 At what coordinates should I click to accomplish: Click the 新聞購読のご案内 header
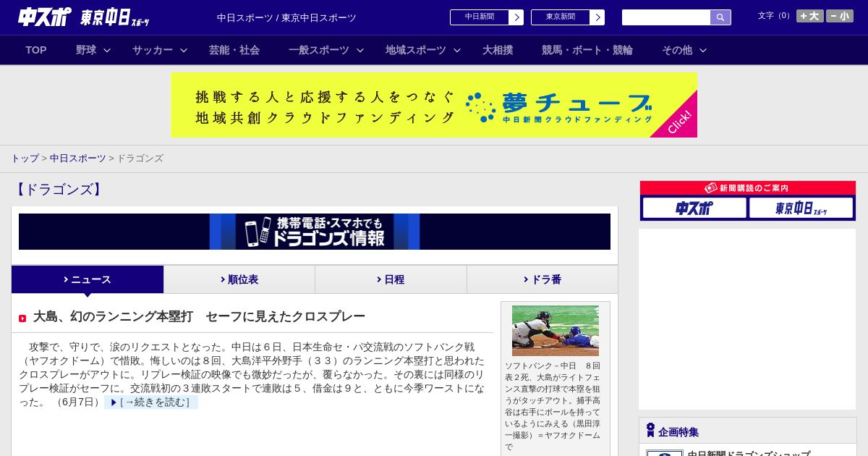coord(748,188)
